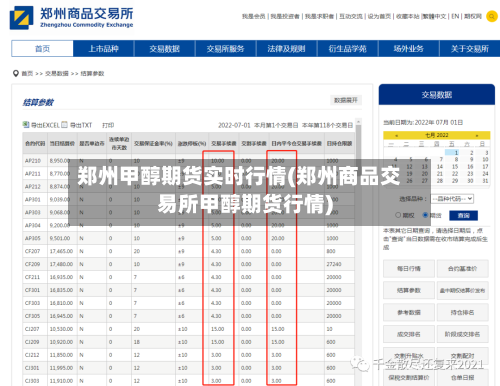Click the 涨跌停板(%) column header

point(192,144)
